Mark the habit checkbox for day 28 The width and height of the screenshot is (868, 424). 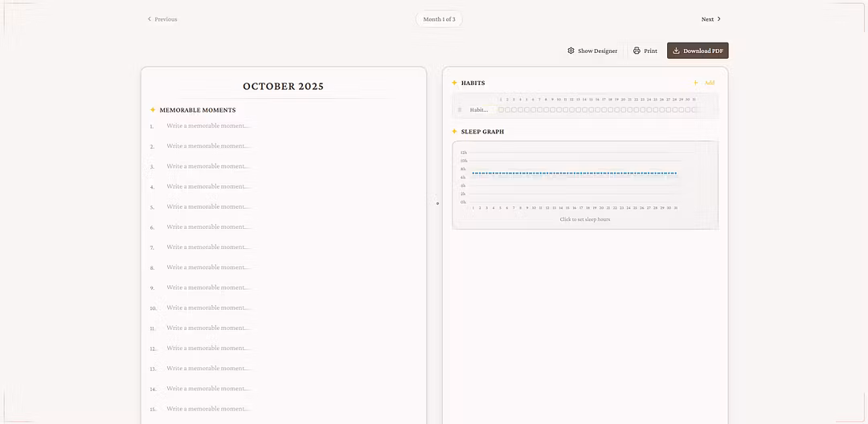coord(676,110)
